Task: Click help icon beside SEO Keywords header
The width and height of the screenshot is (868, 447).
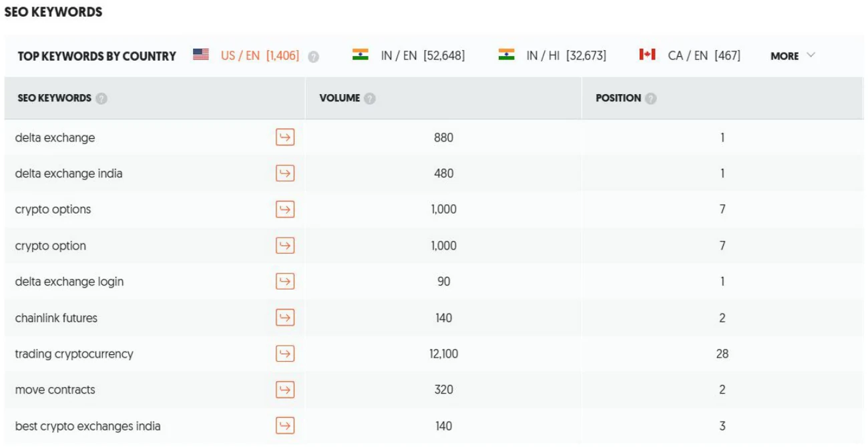Action: (x=101, y=99)
